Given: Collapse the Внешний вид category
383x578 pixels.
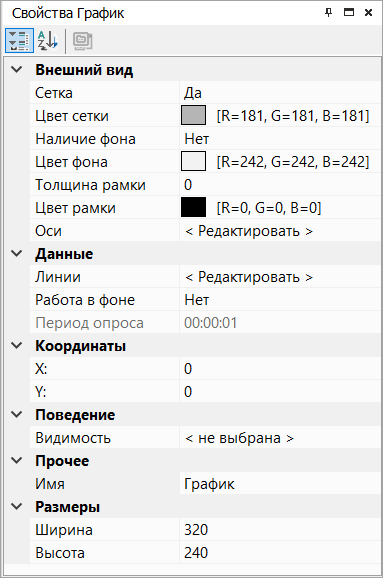Looking at the screenshot, I should point(17,70).
